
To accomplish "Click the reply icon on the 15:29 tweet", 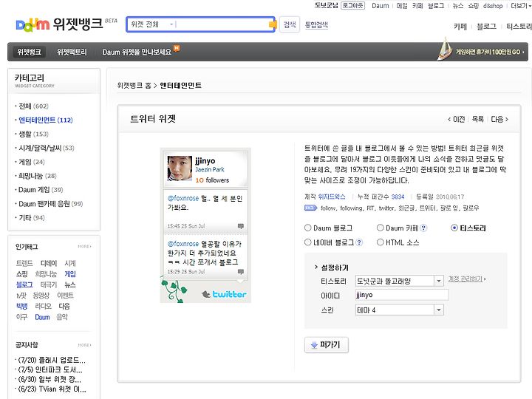I will click(x=241, y=271).
